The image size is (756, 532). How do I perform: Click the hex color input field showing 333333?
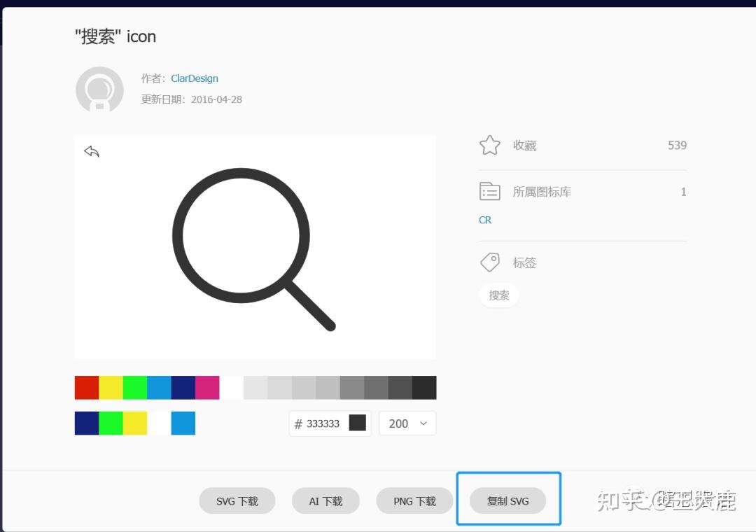click(x=322, y=423)
